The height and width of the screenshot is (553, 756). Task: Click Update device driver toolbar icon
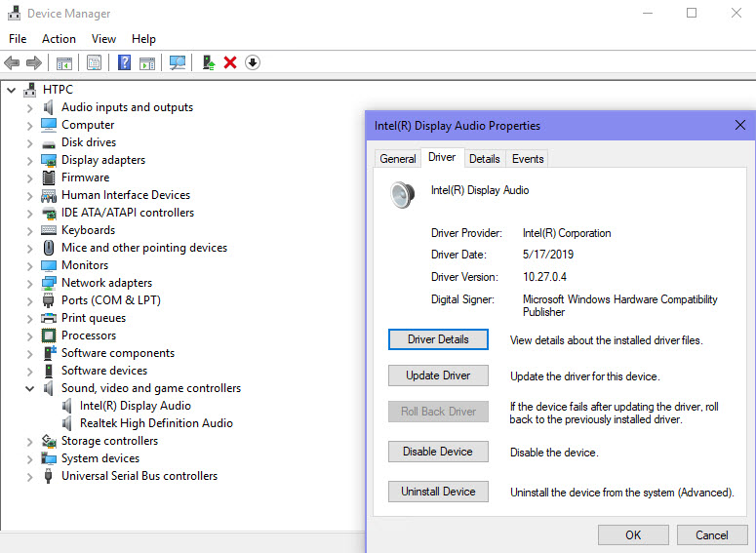click(x=209, y=62)
